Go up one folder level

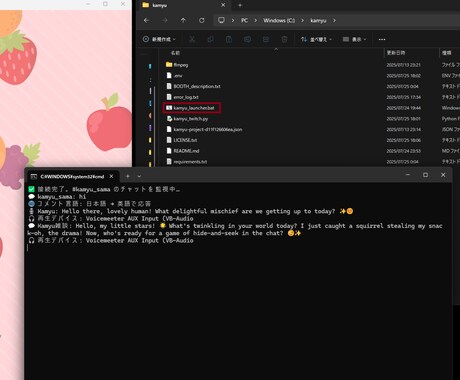coord(183,20)
